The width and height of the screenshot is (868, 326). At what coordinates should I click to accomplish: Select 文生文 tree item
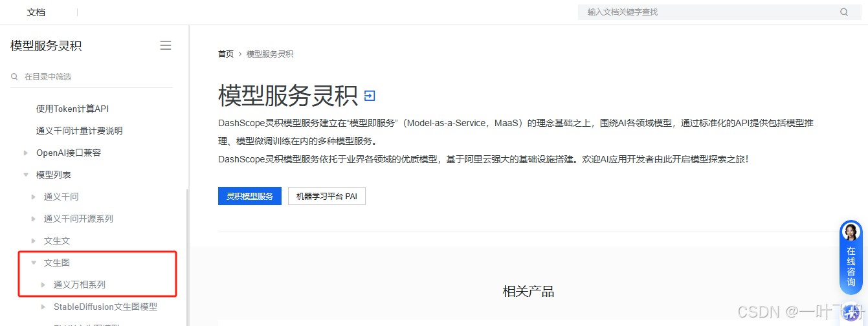pos(57,241)
